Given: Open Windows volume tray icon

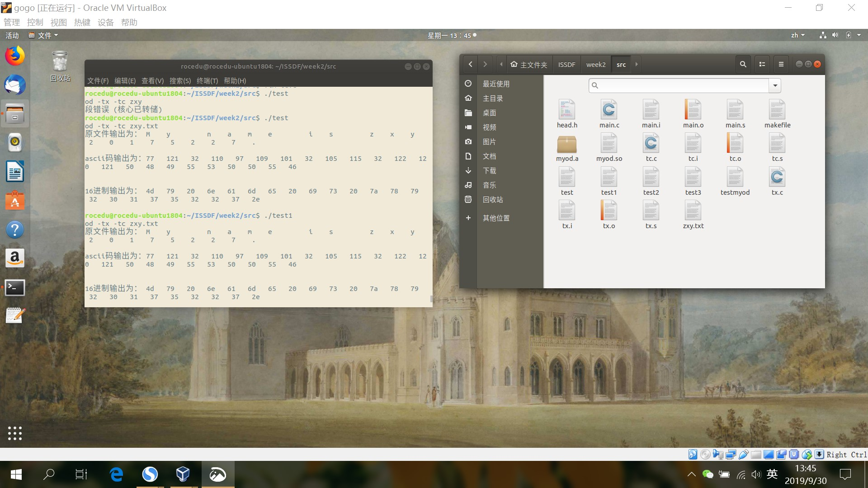Looking at the screenshot, I should click(x=756, y=474).
